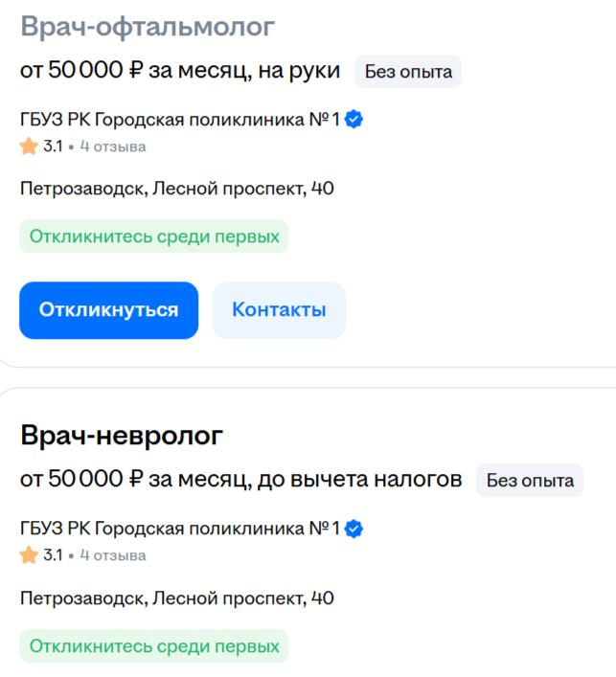Click the rating star in the ophthalmologist card
Screen dimensions: 616x677
pyautogui.click(x=29, y=147)
